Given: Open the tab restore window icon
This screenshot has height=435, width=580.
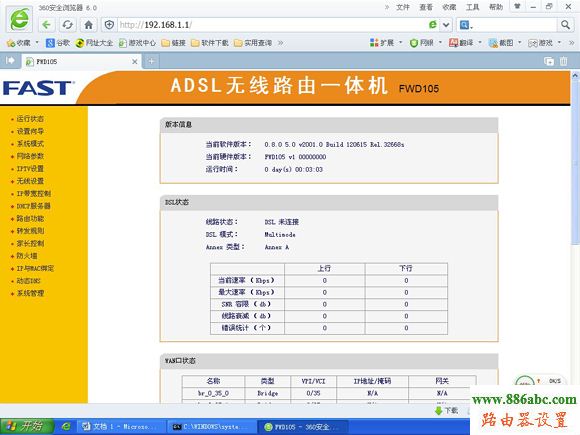Looking at the screenshot, I should pos(549,61).
